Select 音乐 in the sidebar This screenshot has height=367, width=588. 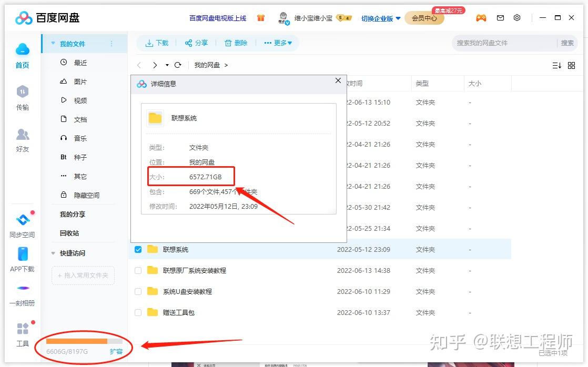[80, 138]
